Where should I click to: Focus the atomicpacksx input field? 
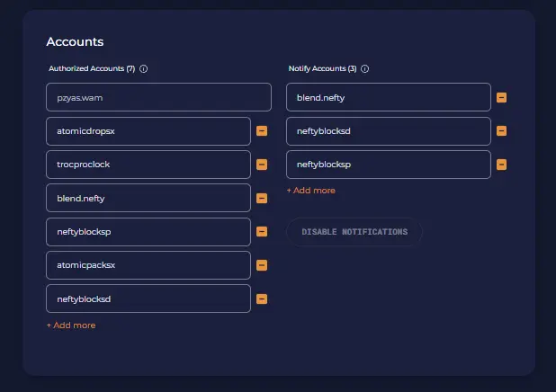pyautogui.click(x=148, y=265)
